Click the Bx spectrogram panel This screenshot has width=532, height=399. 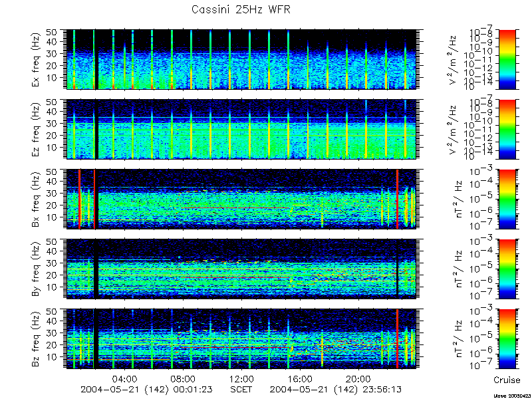point(241,199)
